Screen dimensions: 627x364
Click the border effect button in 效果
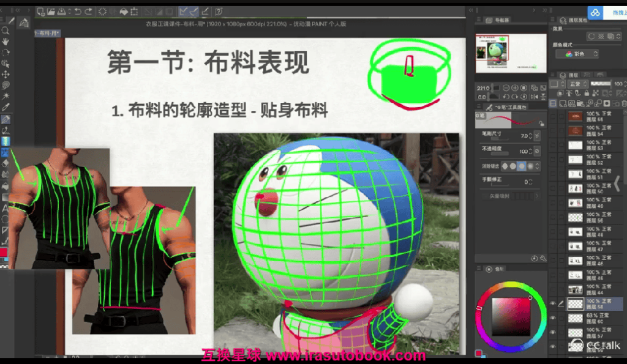coord(591,36)
